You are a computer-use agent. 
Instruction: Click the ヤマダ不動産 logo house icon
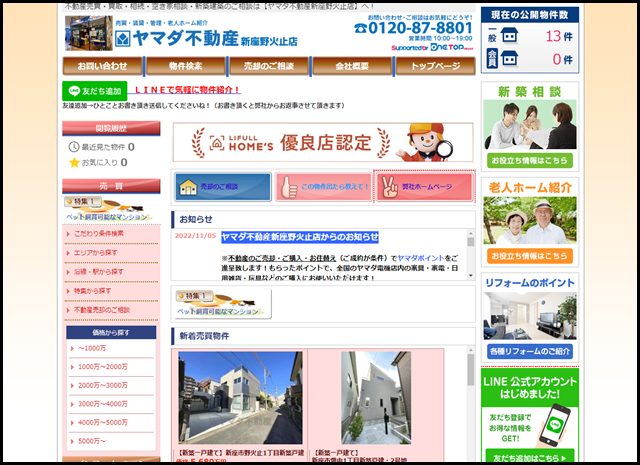122,39
